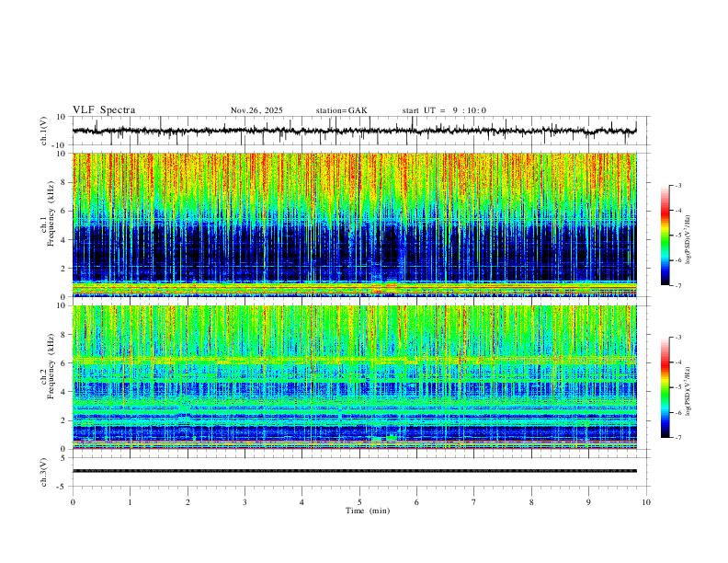Click the "9" tick on the time axis
Image resolution: width=728 pixels, height=563 pixels.
(588, 502)
